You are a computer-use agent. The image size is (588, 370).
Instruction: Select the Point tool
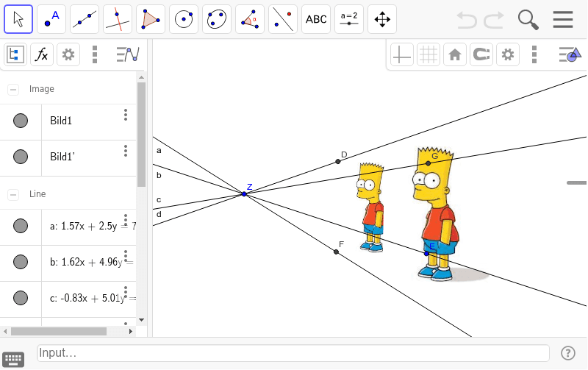tap(51, 19)
